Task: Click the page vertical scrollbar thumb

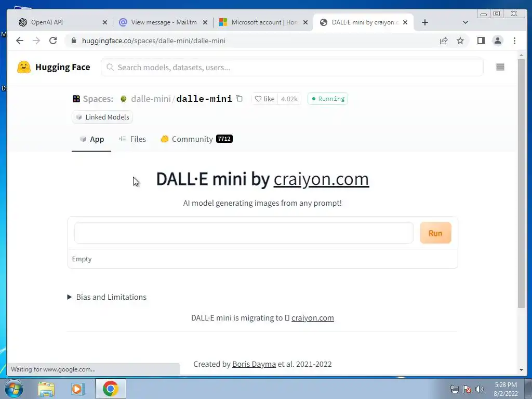Action: pyautogui.click(x=521, y=183)
